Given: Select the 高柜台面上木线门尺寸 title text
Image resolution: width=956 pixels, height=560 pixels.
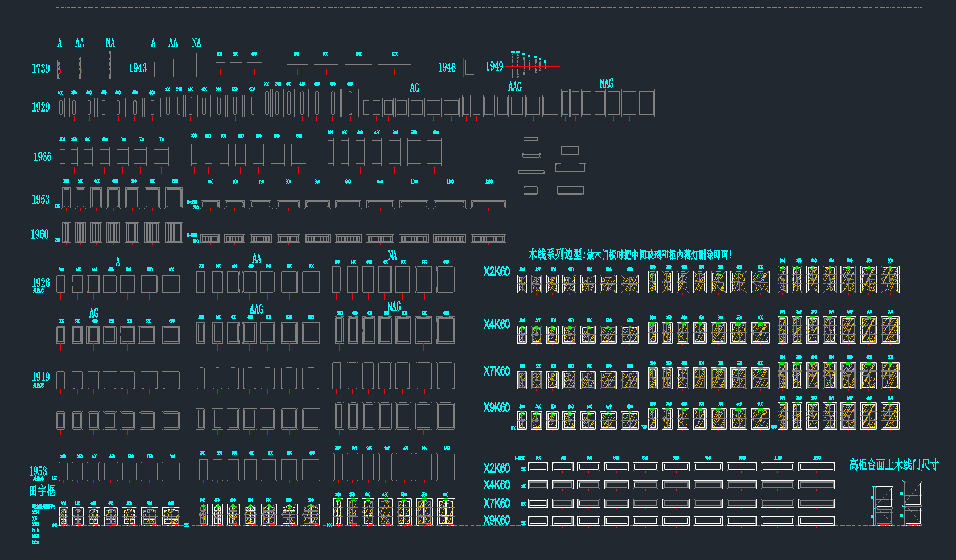Looking at the screenshot, I should point(893,464).
